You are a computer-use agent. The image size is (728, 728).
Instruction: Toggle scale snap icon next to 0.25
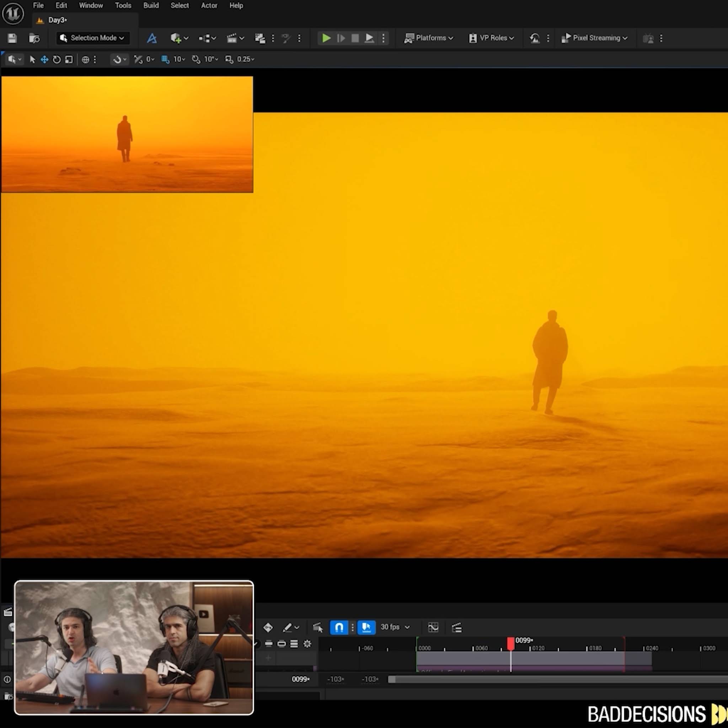coord(229,59)
